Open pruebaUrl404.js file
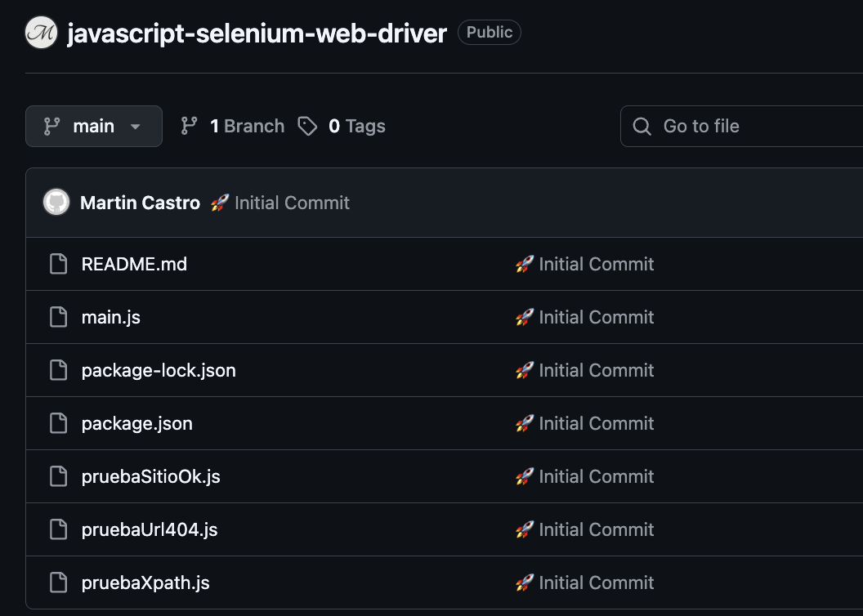This screenshot has height=616, width=863. point(148,529)
